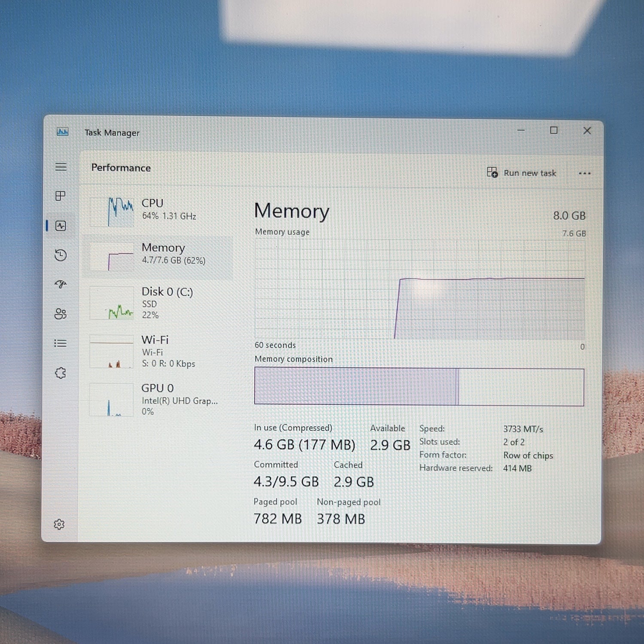Select the Performance page icon
Screen dimensions: 644x644
pos(61,226)
